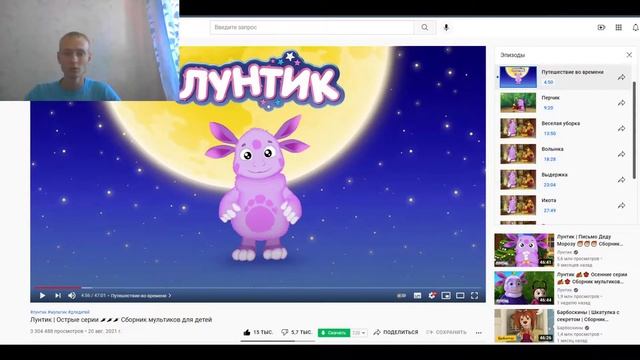
Task: Click the green Скачать download button
Action: [334, 333]
